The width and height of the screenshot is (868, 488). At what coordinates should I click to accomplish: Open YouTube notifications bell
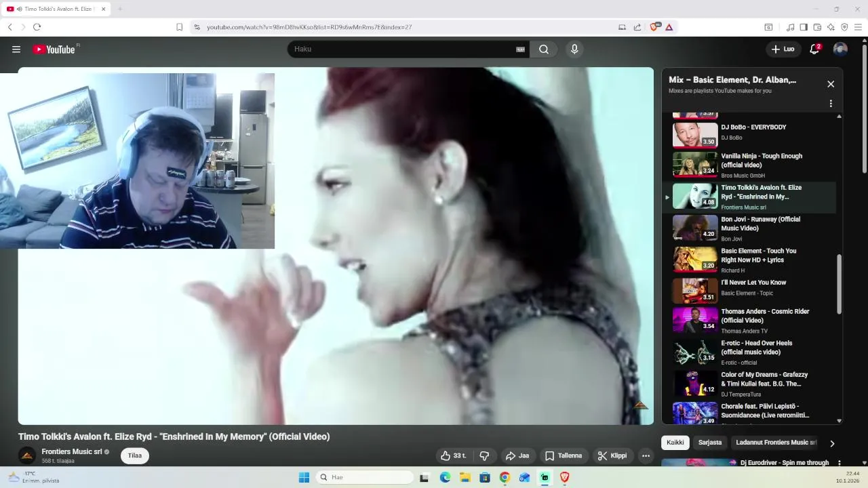pyautogui.click(x=815, y=49)
